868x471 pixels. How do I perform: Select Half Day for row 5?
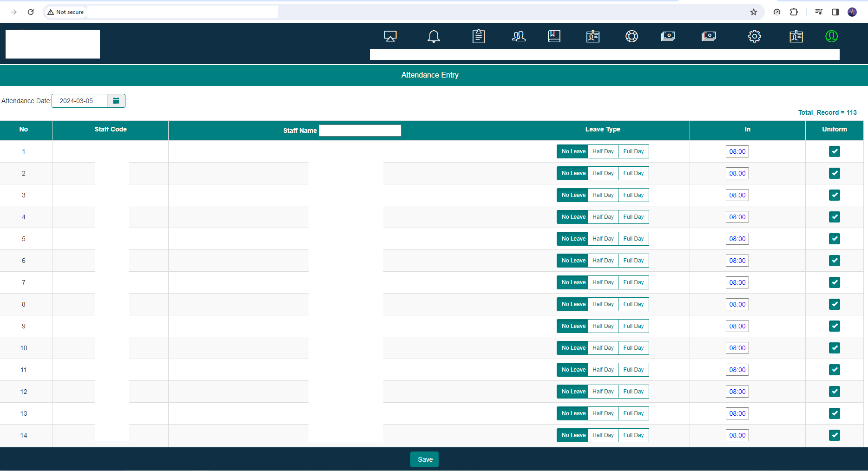pos(603,239)
